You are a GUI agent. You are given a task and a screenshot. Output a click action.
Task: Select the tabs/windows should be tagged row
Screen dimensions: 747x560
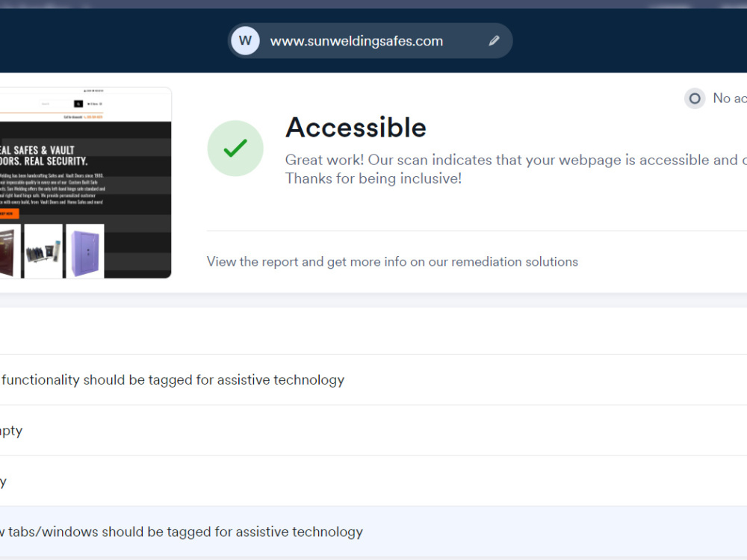[373, 532]
